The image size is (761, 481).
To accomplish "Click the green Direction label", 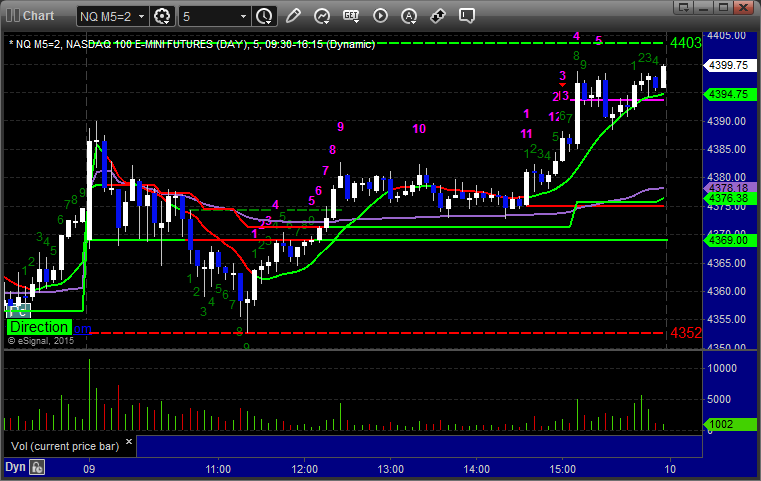I will coord(39,327).
